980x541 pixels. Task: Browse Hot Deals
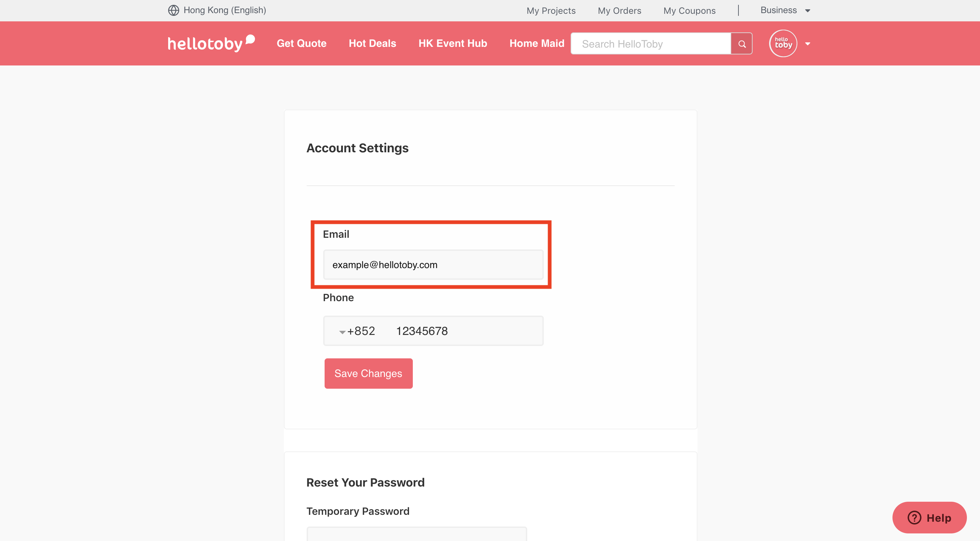[372, 43]
